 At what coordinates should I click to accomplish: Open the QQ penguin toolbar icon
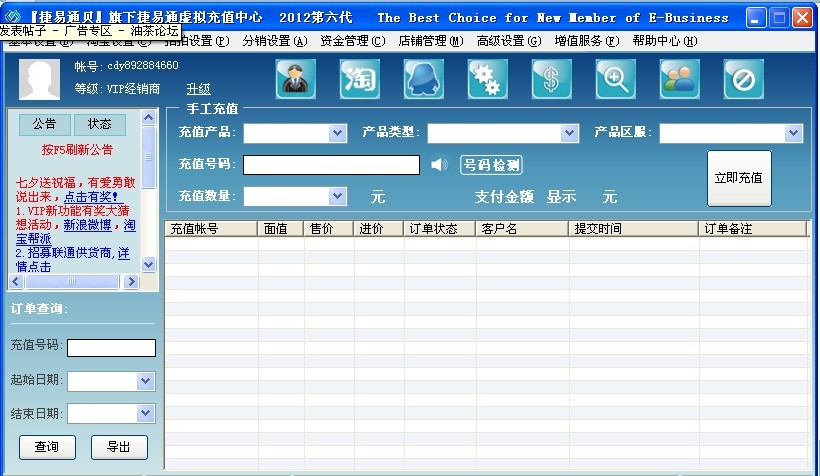click(x=424, y=79)
